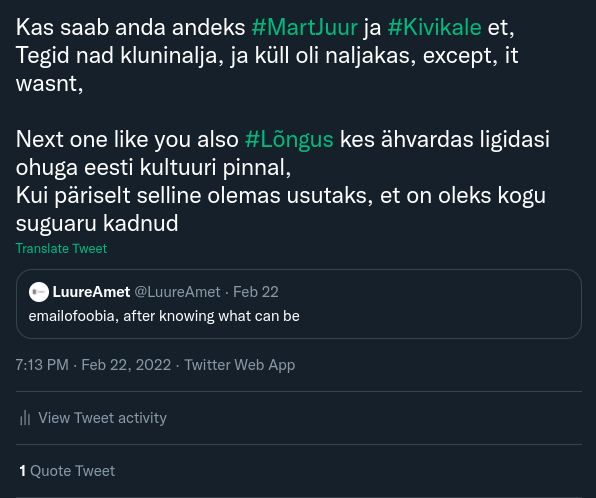The image size is (596, 498).
Task: Select the View Tweet activity text
Action: click(103, 418)
